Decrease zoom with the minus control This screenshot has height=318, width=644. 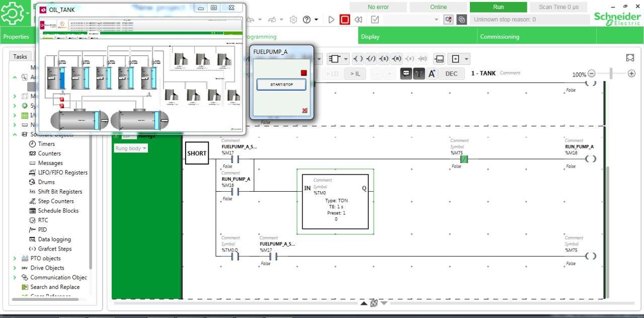click(x=592, y=74)
